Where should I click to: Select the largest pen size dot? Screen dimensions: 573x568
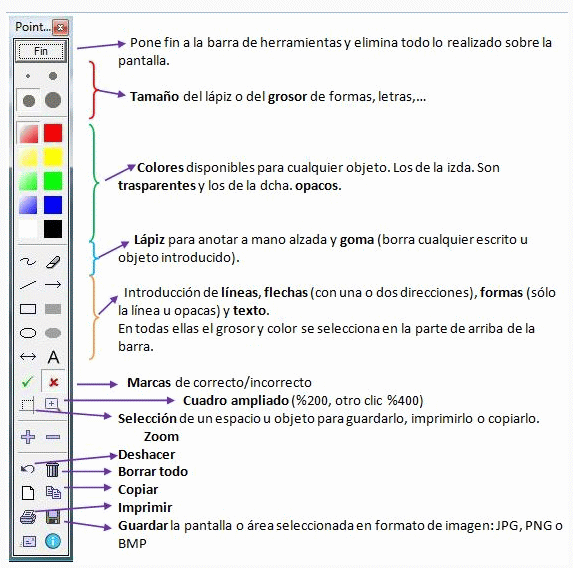coord(53,100)
